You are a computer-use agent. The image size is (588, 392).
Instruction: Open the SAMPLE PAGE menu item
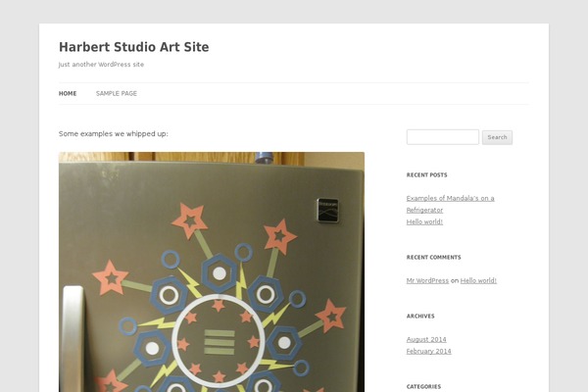click(x=117, y=93)
